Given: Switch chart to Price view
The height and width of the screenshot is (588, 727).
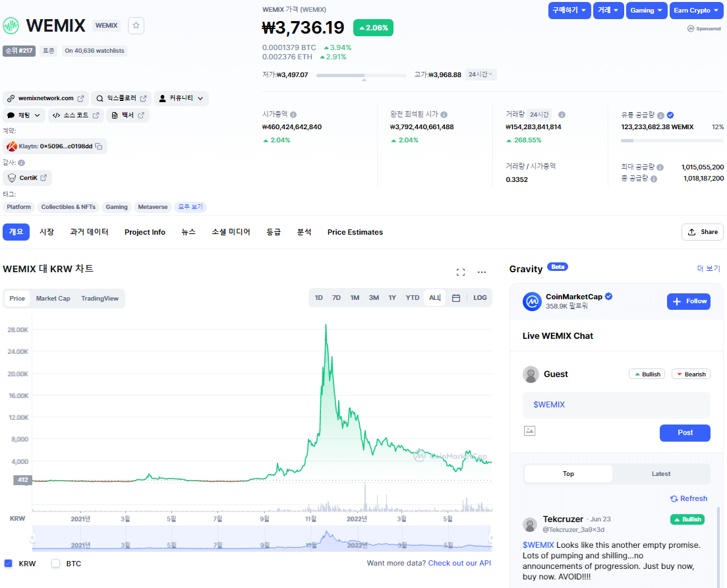Looking at the screenshot, I should click(17, 298).
